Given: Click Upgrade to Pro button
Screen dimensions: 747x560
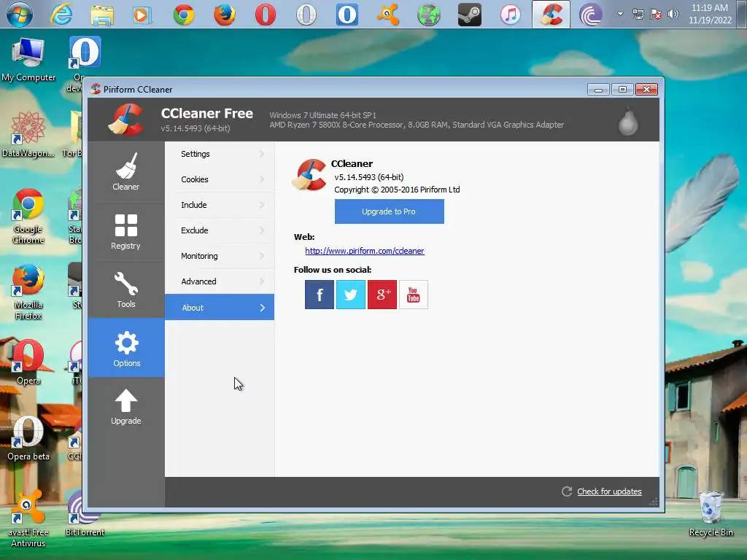Looking at the screenshot, I should [x=390, y=211].
